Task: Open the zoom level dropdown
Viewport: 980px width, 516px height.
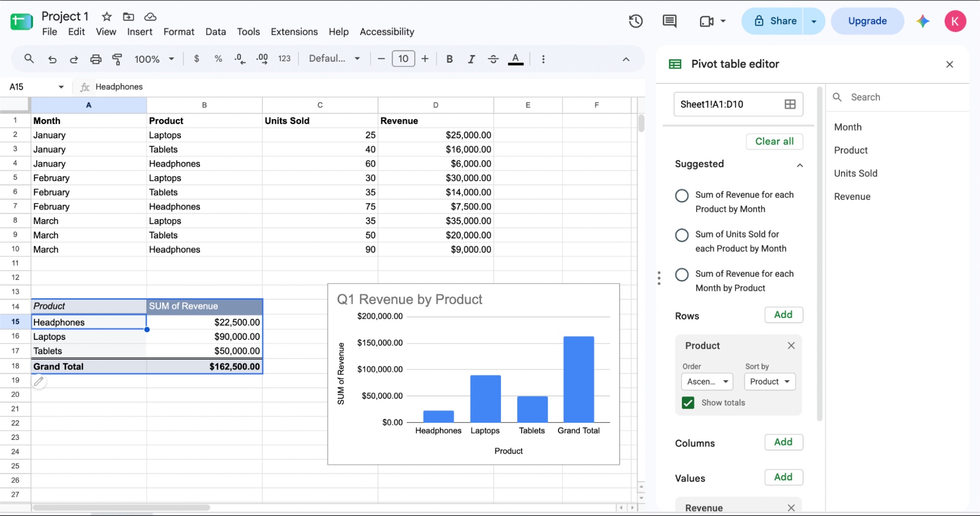Action: coord(154,59)
